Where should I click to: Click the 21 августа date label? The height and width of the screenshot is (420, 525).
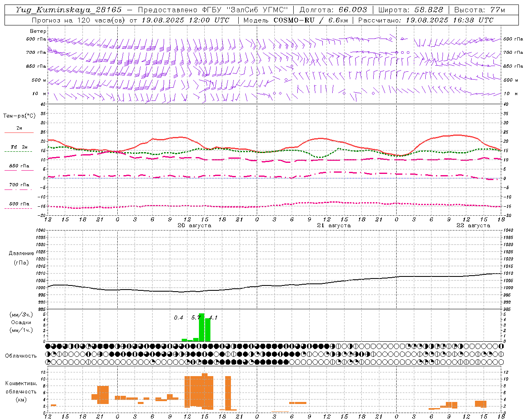334,225
